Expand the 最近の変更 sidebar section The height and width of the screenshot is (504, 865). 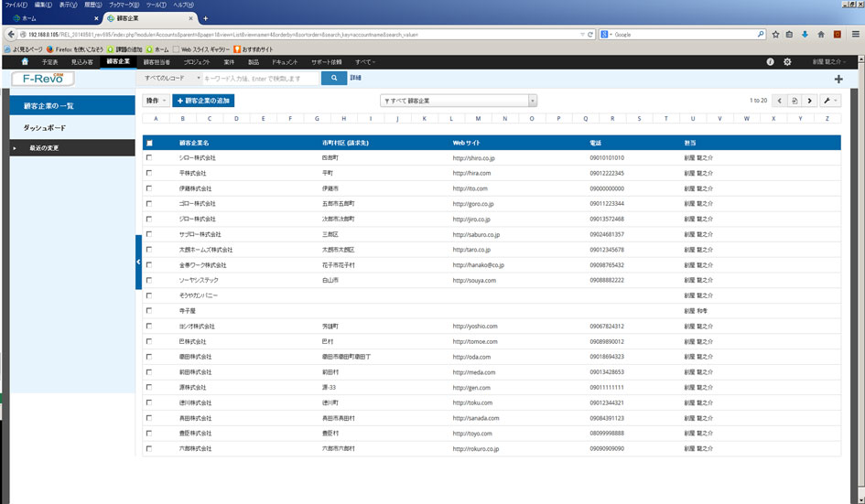pos(72,148)
